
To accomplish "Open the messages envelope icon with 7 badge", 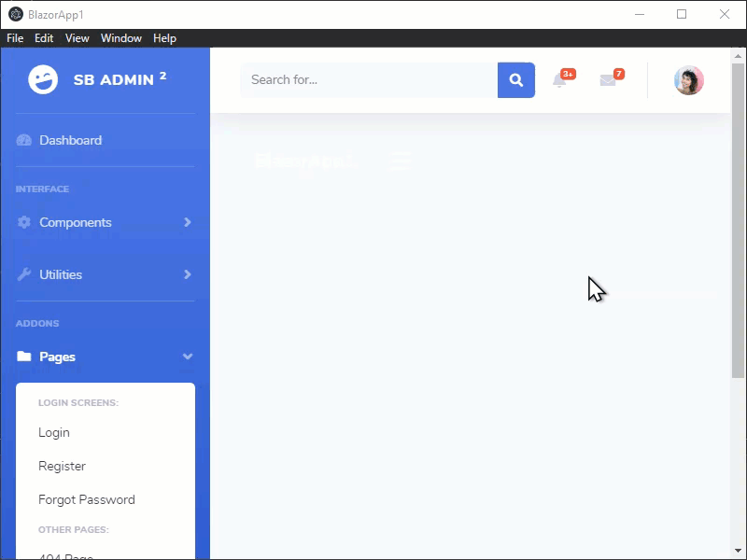I will [x=609, y=82].
